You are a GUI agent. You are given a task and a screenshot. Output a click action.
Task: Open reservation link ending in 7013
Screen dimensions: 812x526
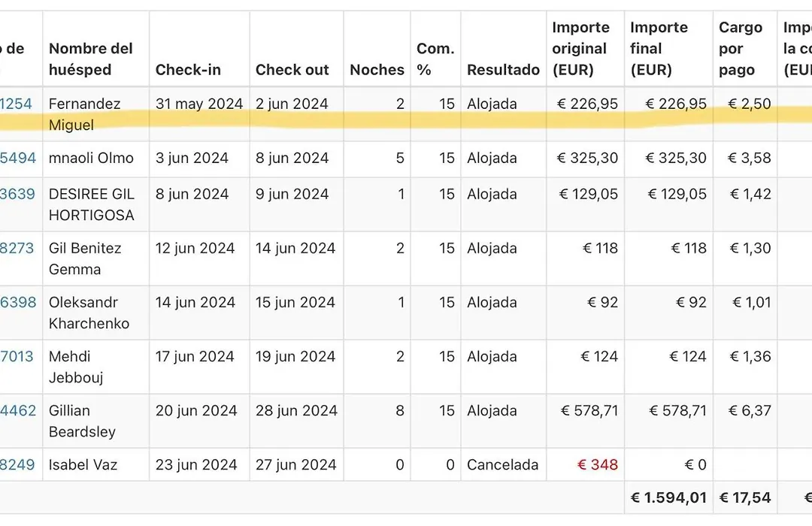17,356
